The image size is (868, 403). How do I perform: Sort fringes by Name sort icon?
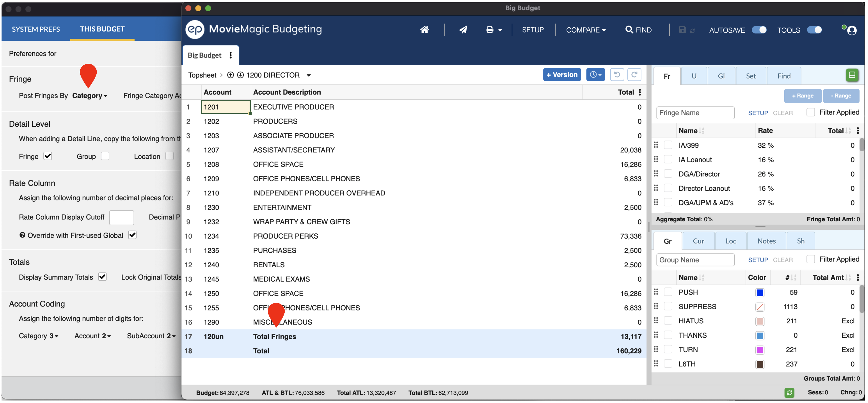tap(702, 131)
